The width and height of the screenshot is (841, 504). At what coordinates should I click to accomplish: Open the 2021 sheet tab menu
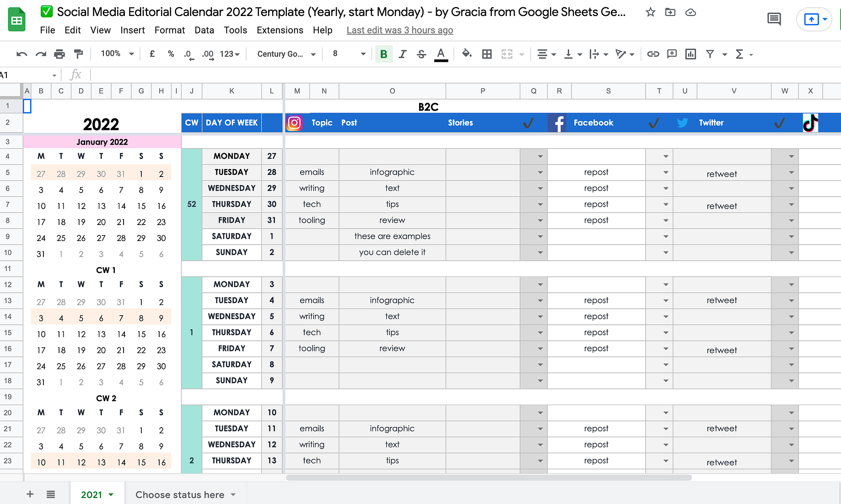[x=110, y=494]
